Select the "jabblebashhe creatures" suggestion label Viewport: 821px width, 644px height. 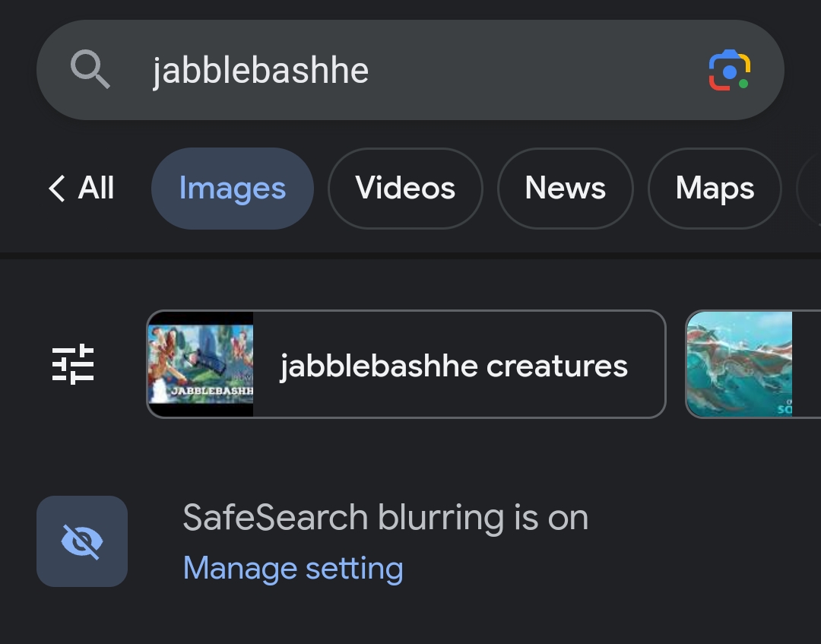(x=454, y=366)
